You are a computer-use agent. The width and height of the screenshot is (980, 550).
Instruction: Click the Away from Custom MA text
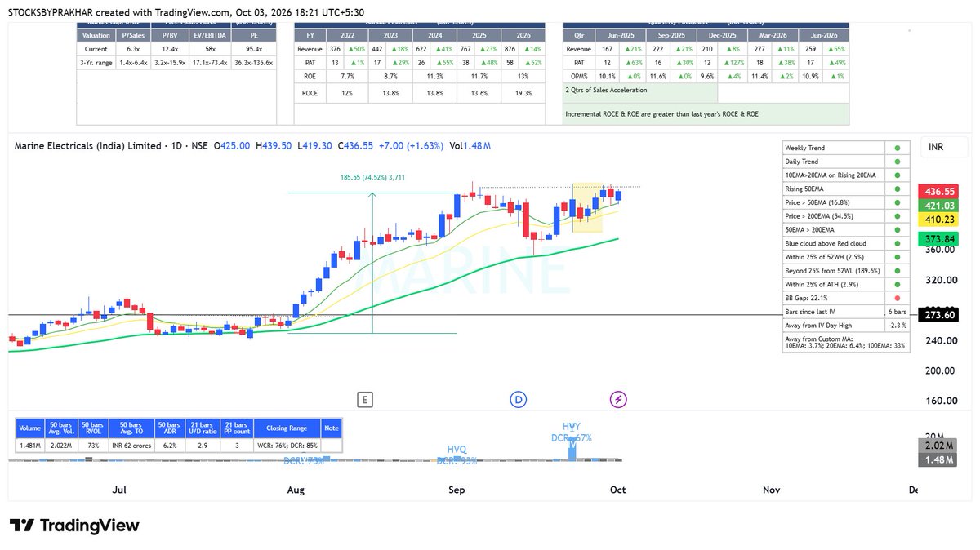tap(845, 342)
